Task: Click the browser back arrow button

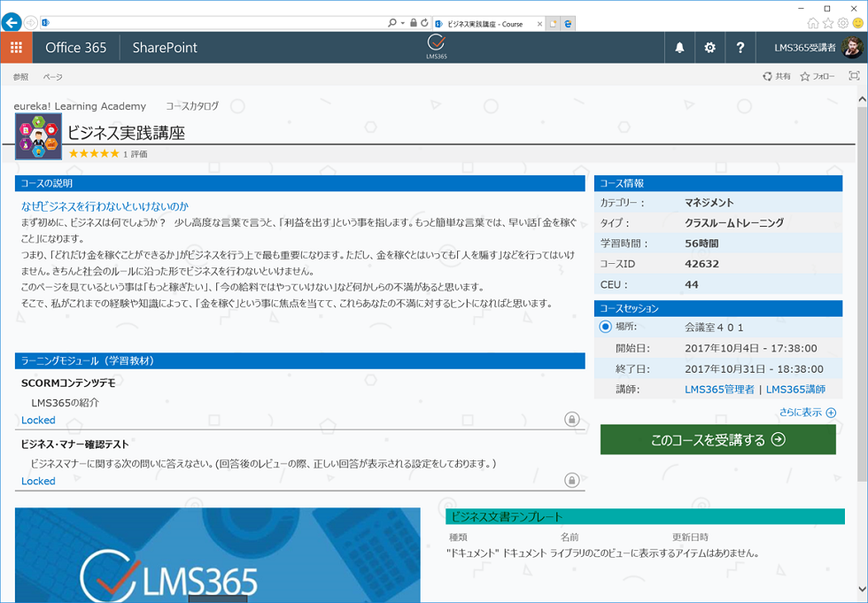Action: tap(12, 22)
